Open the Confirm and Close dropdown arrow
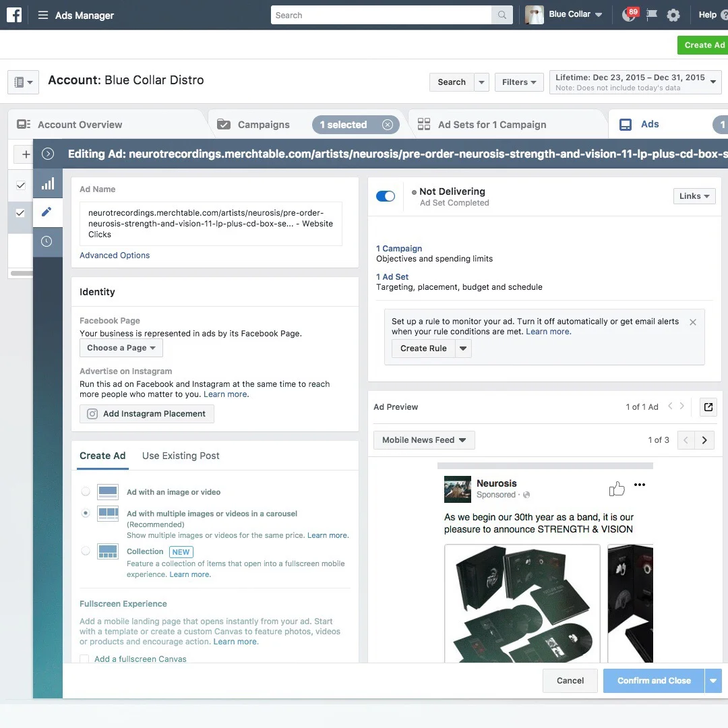The image size is (728, 728). click(713, 681)
